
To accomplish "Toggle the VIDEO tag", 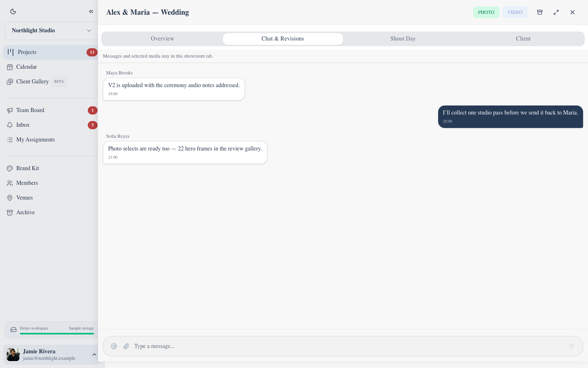I will [x=515, y=12].
